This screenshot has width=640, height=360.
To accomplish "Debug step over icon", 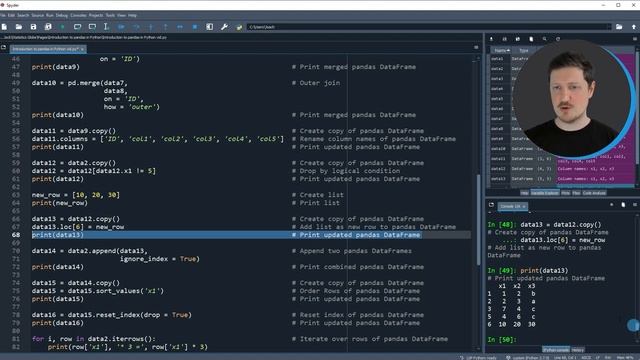I will click(x=136, y=27).
